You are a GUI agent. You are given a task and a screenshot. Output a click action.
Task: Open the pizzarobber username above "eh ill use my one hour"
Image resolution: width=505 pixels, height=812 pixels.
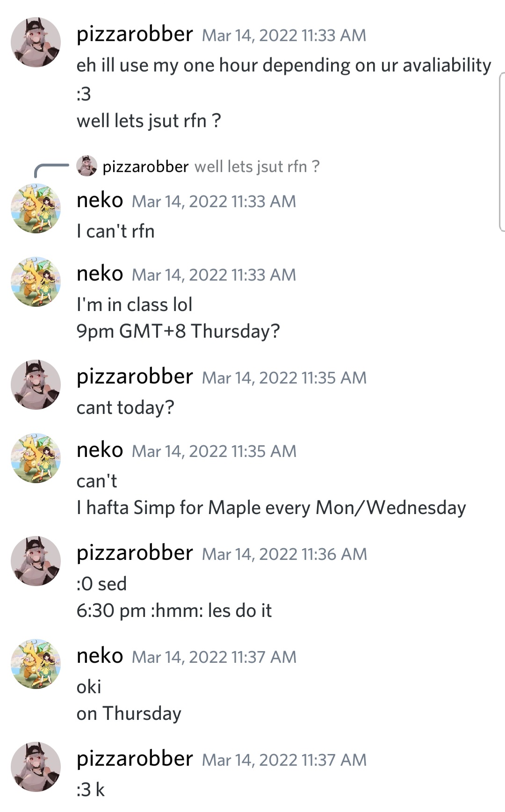[x=135, y=35]
